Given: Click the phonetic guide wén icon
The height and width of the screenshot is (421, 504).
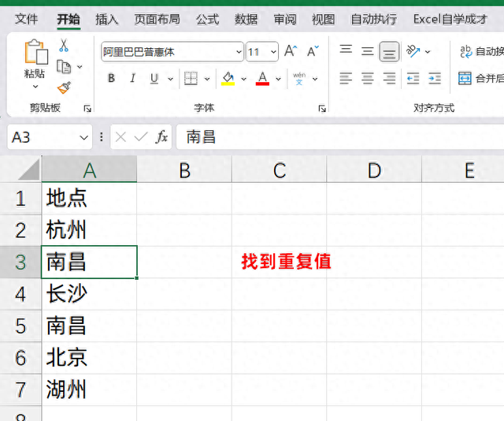Looking at the screenshot, I should pyautogui.click(x=299, y=78).
